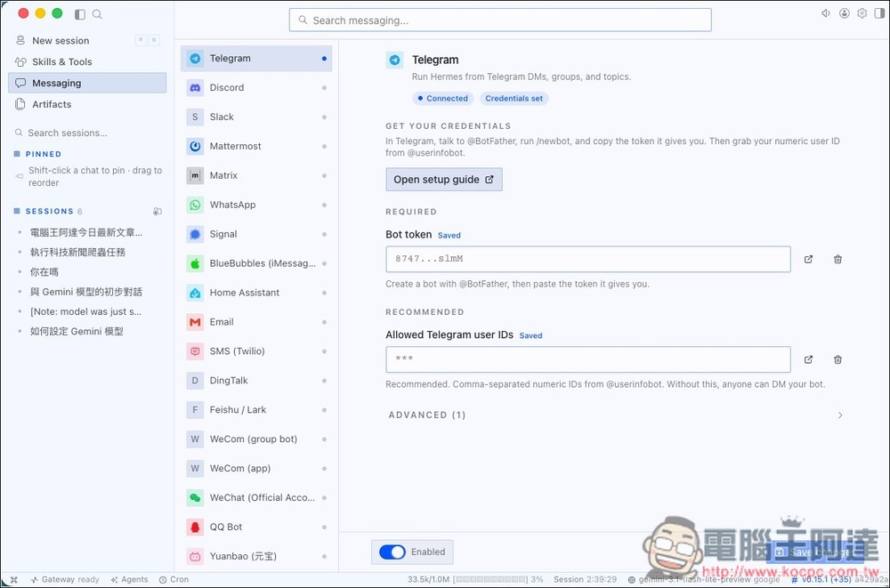Select WeCom (app) entry
Viewport: 890px width, 588px height.
[x=256, y=468]
